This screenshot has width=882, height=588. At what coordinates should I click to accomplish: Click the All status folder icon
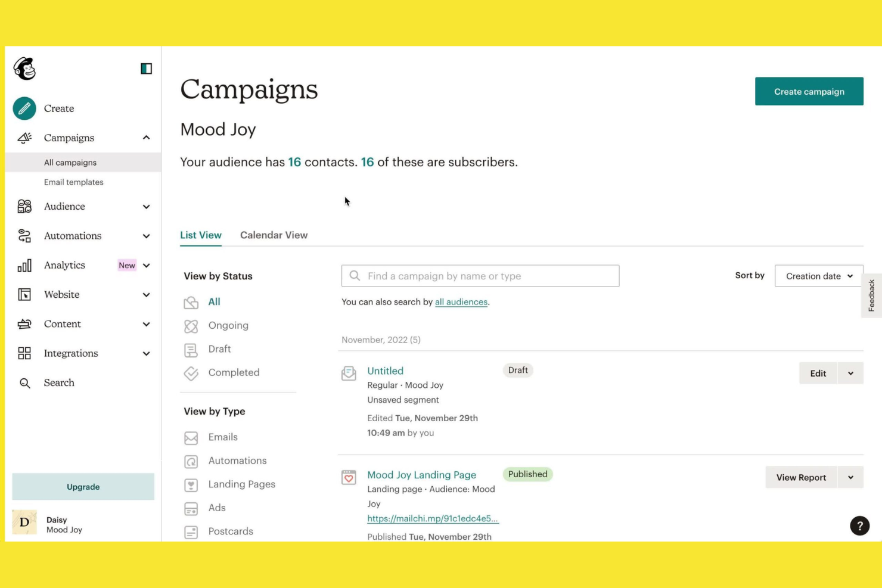pos(191,303)
